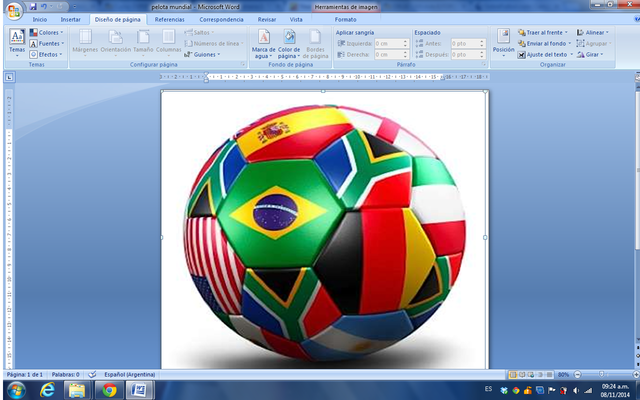Change language Español (Argentina)
The width and height of the screenshot is (640, 400).
pos(129,374)
